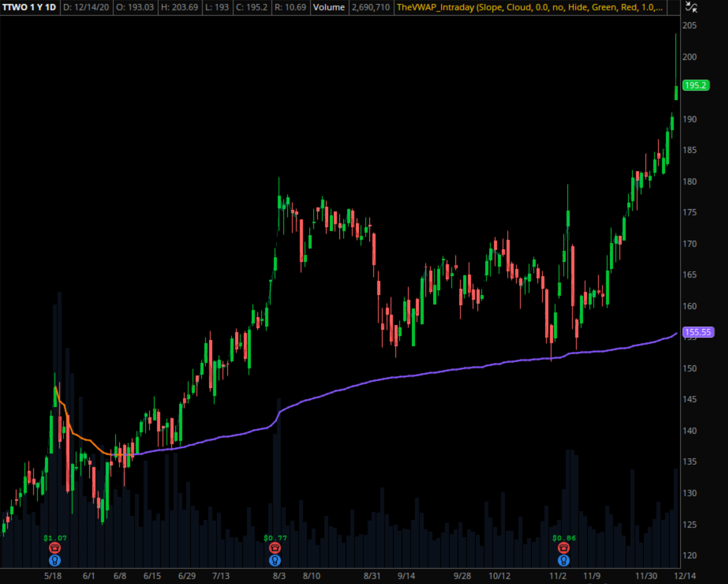Screen dimensions: 728x584
Task: Click the 200 price axis label
Action: pos(689,57)
